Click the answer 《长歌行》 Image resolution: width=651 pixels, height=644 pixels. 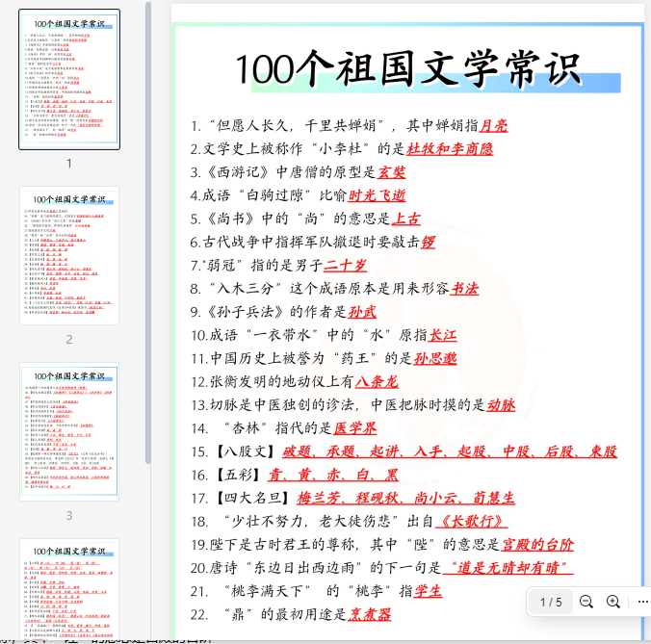(471, 521)
